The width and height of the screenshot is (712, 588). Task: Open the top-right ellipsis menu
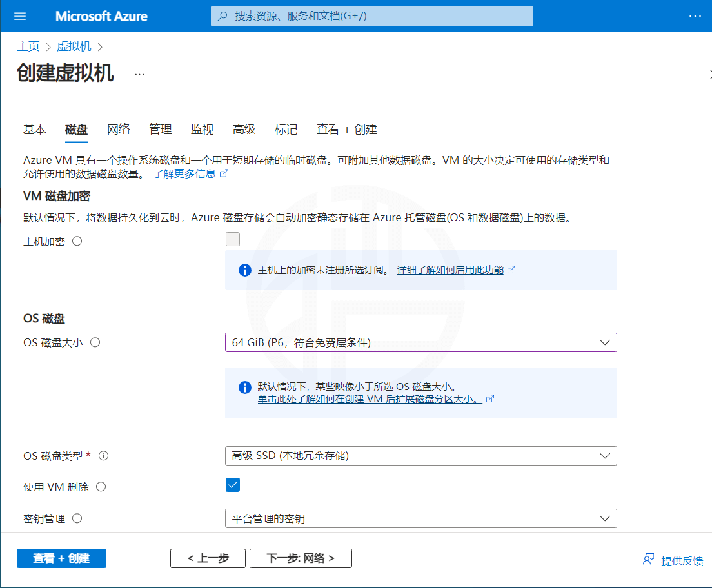click(695, 16)
